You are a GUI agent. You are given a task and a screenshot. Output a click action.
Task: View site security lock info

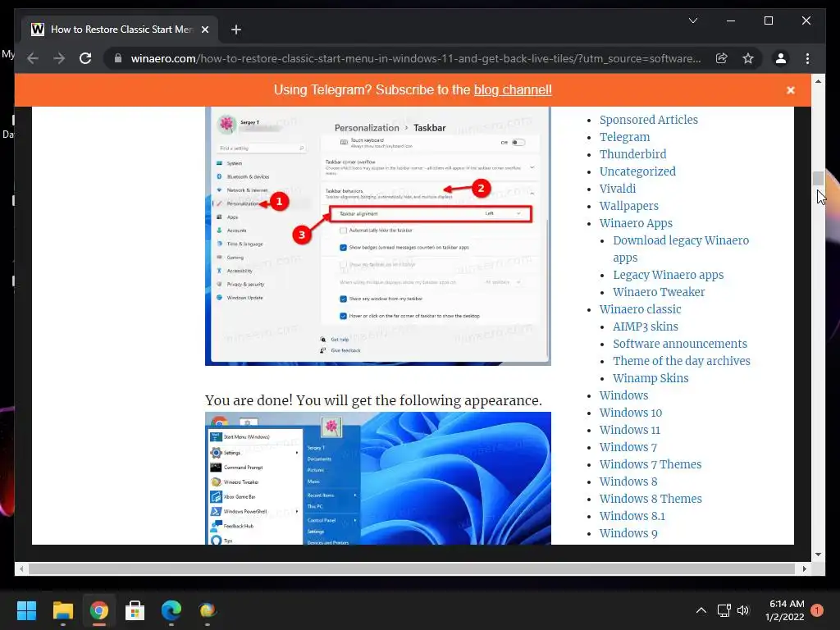point(118,58)
